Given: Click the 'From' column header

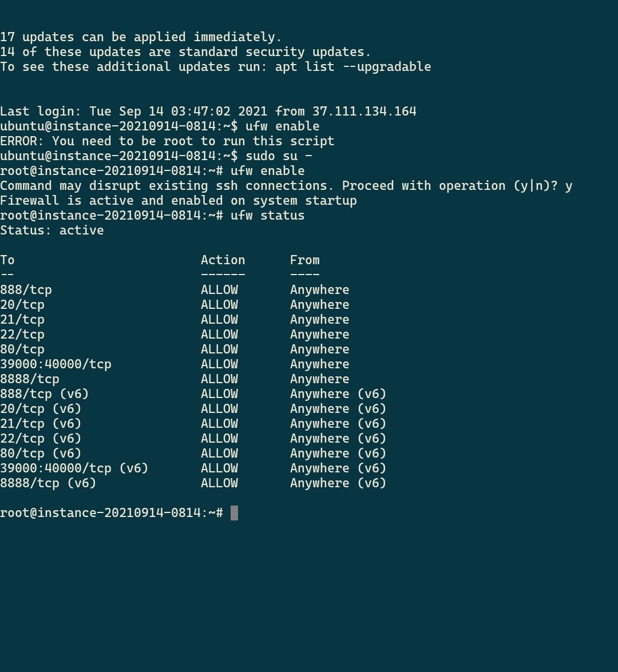Looking at the screenshot, I should coord(304,260).
